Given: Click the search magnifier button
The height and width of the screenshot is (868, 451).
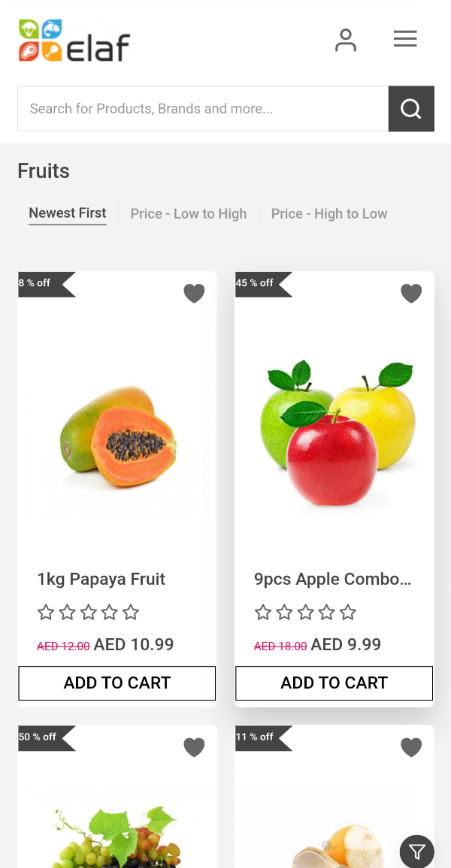Looking at the screenshot, I should pos(411,109).
